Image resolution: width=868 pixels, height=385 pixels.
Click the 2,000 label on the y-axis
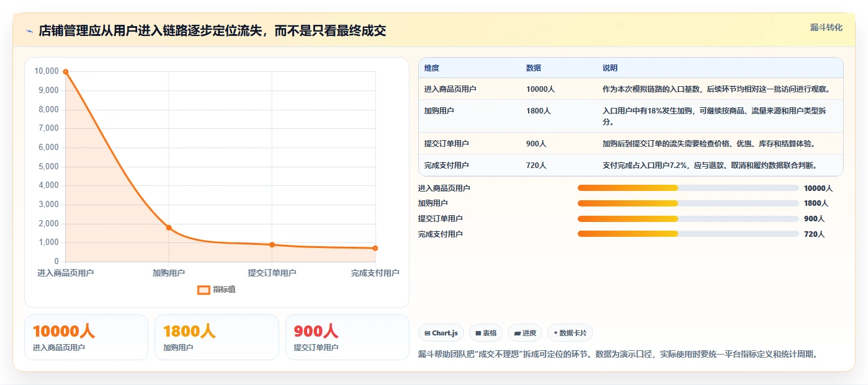click(48, 224)
